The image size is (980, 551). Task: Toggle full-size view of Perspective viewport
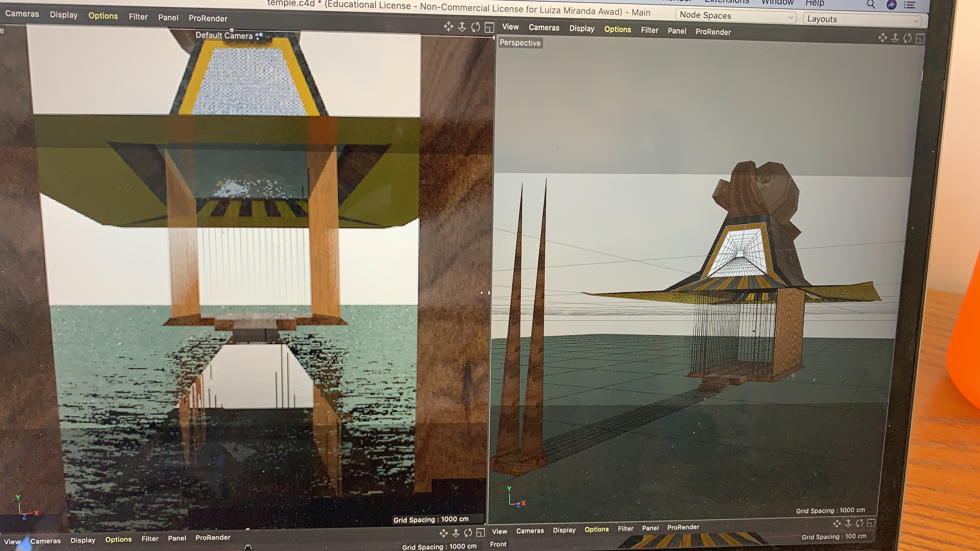coord(920,39)
